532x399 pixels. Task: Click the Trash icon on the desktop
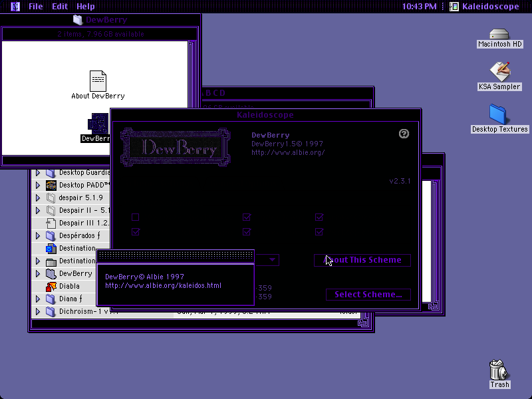pyautogui.click(x=498, y=370)
